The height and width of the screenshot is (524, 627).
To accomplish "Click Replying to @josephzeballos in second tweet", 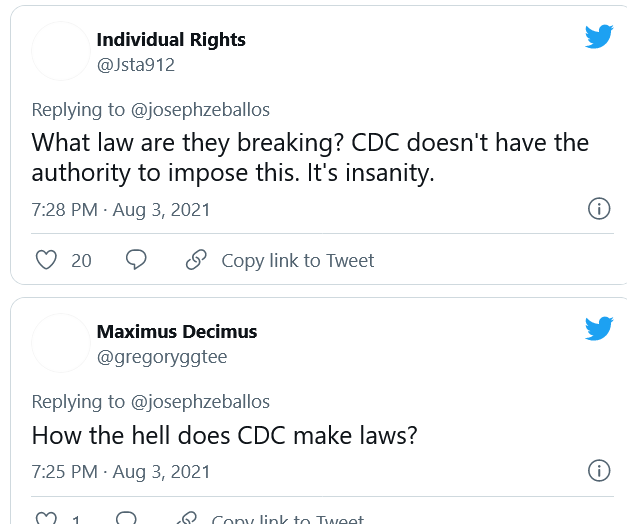I will 151,402.
